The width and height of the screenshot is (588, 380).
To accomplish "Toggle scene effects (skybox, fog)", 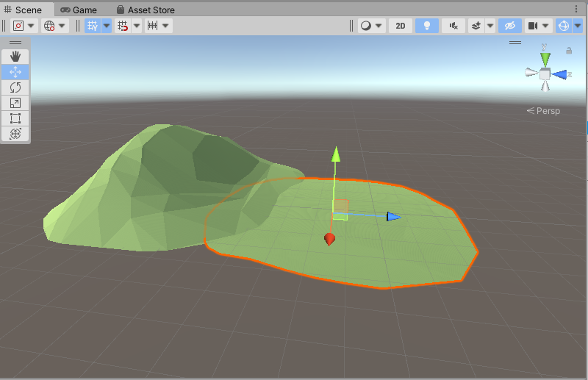I will coord(476,26).
